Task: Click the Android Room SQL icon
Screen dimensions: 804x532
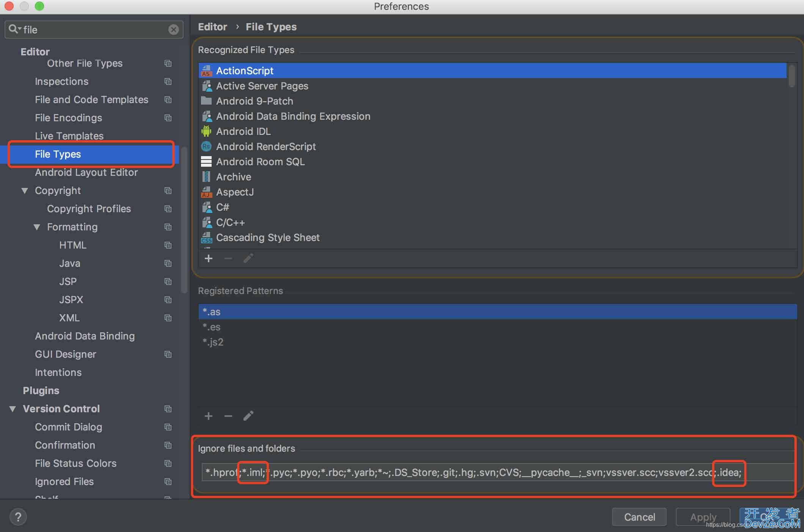Action: pyautogui.click(x=206, y=161)
